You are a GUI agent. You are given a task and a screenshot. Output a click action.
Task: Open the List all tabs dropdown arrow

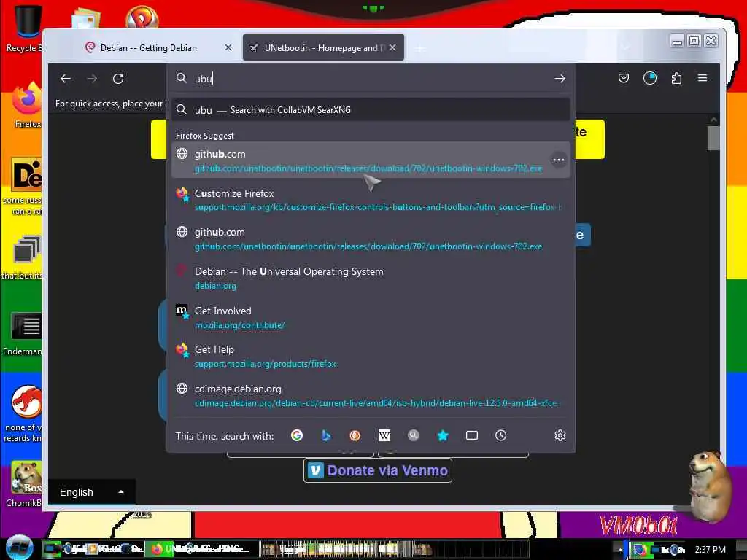[625, 47]
